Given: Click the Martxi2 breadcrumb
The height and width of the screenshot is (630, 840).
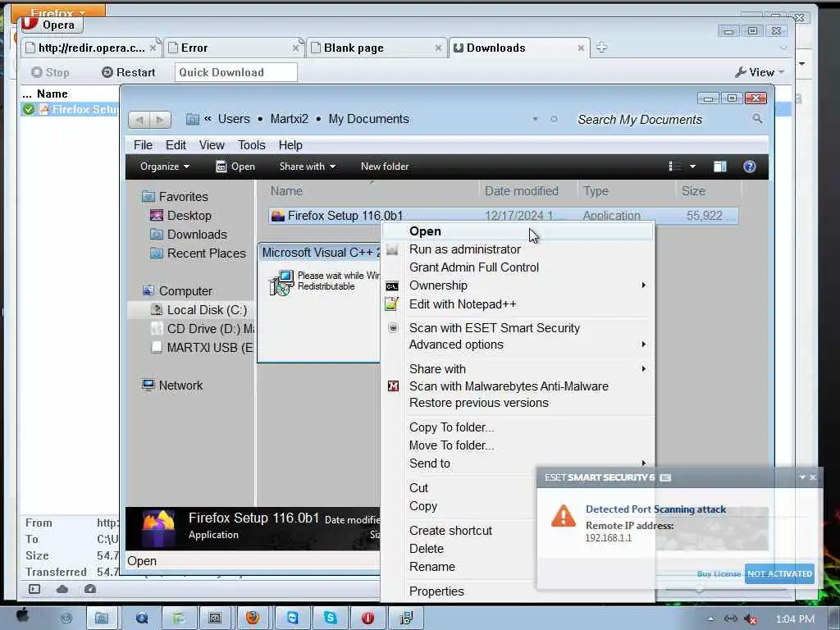Looking at the screenshot, I should (x=289, y=119).
